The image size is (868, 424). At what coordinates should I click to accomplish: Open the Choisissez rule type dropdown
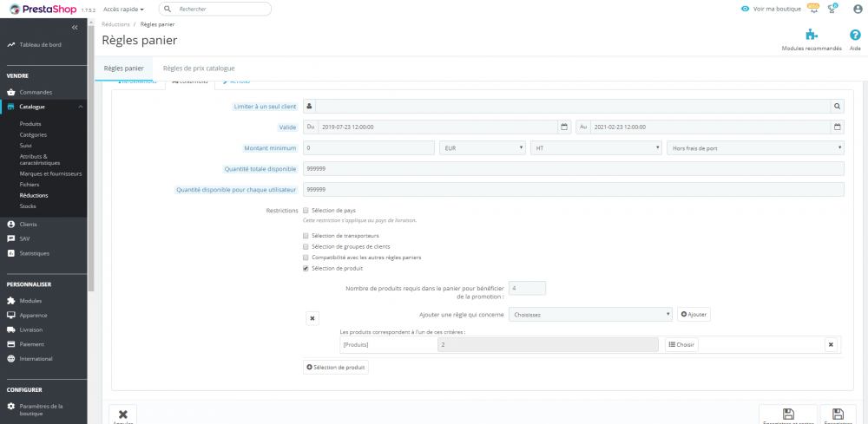click(590, 315)
